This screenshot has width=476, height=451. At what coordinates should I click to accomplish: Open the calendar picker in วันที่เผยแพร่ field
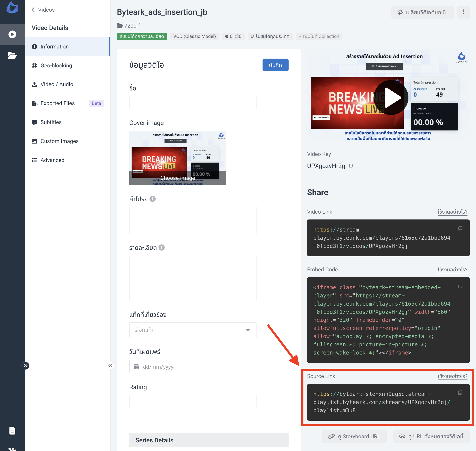point(137,366)
